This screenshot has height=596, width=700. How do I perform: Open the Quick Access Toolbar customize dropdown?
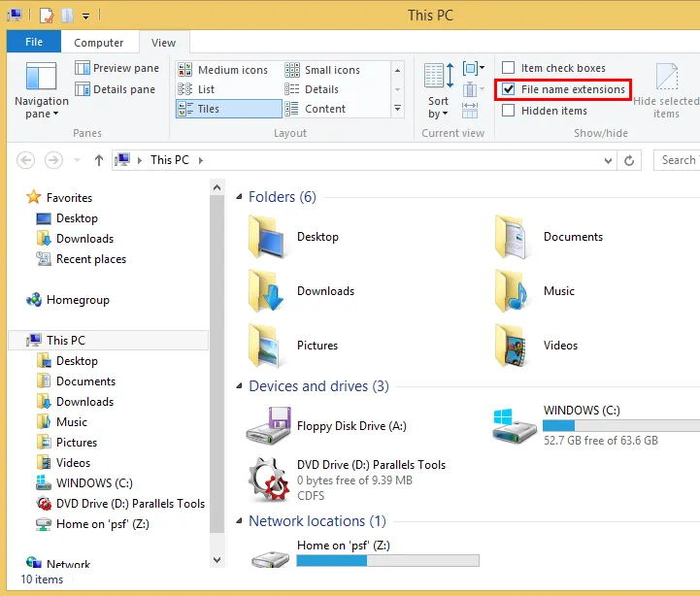[x=85, y=17]
